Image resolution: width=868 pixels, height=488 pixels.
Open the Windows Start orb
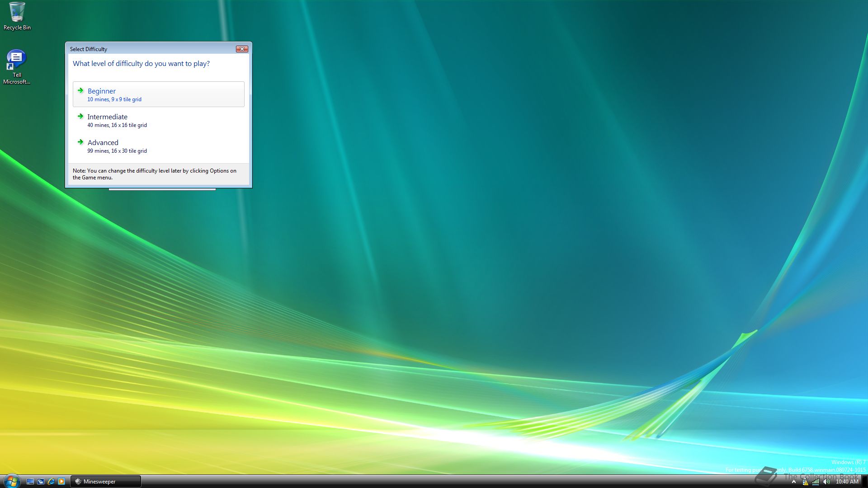pos(11,481)
